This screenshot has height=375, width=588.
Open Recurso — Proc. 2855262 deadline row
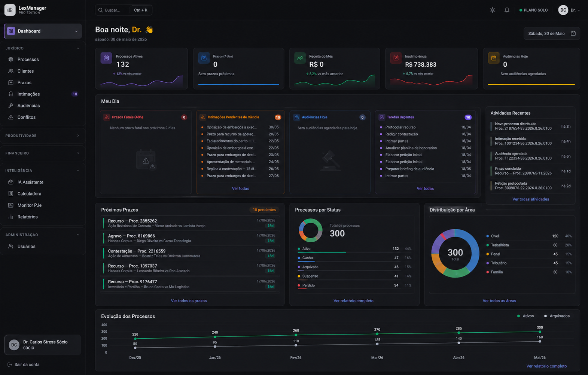pyautogui.click(x=190, y=223)
